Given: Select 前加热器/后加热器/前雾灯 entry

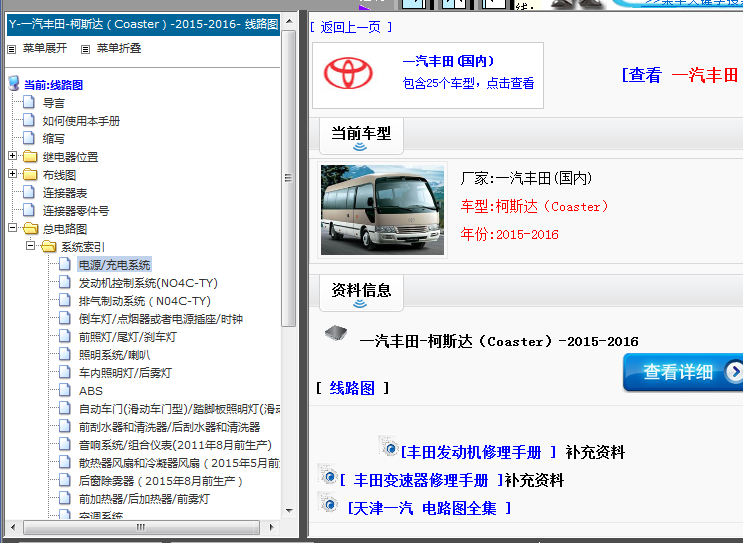Looking at the screenshot, I should point(144,499).
